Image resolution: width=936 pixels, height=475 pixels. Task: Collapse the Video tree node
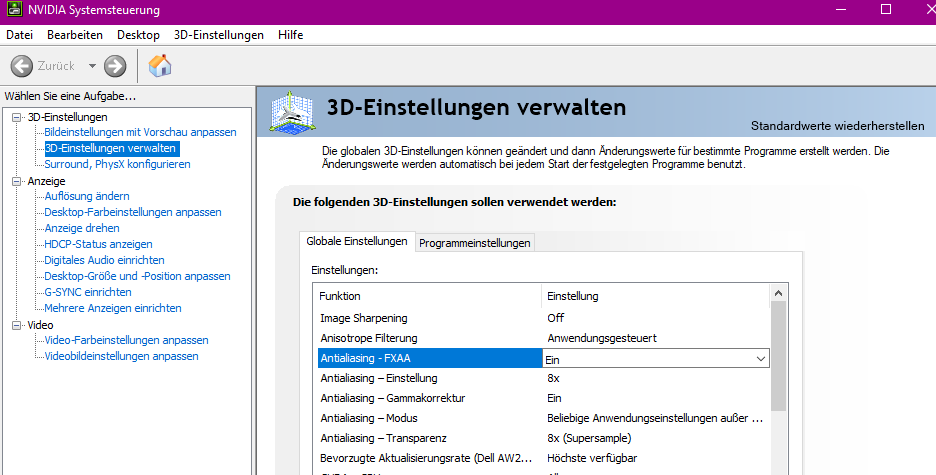click(x=17, y=325)
